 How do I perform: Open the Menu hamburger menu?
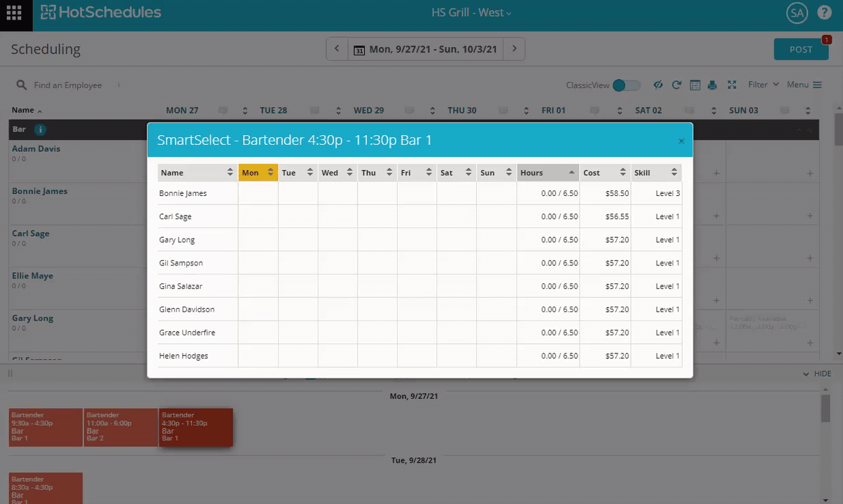(804, 85)
